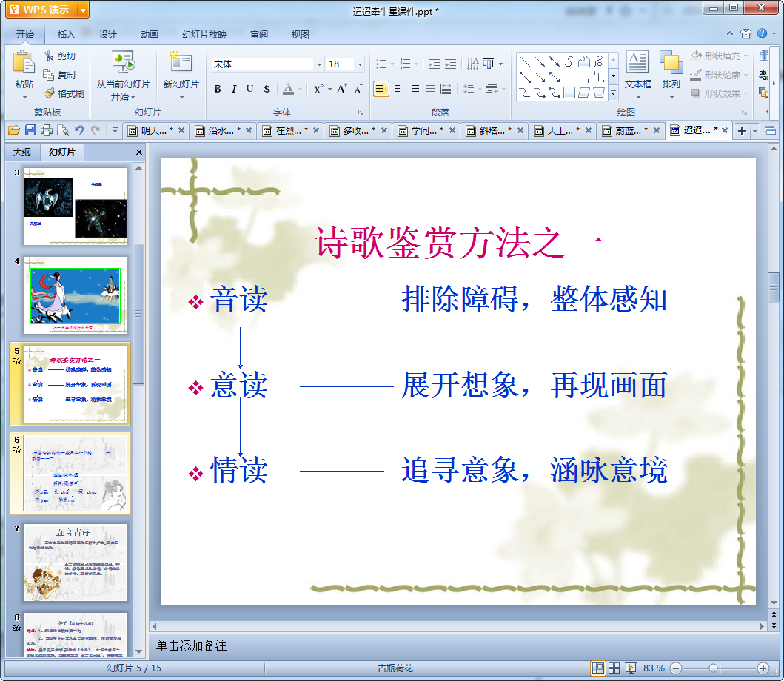The image size is (784, 681).
Task: Open the font size 18 dropdown
Action: pos(360,64)
